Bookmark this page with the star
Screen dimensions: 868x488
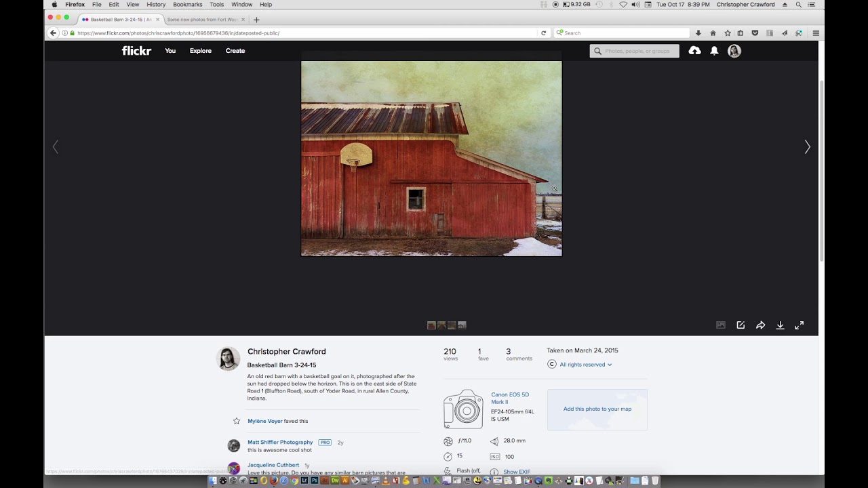coord(728,33)
